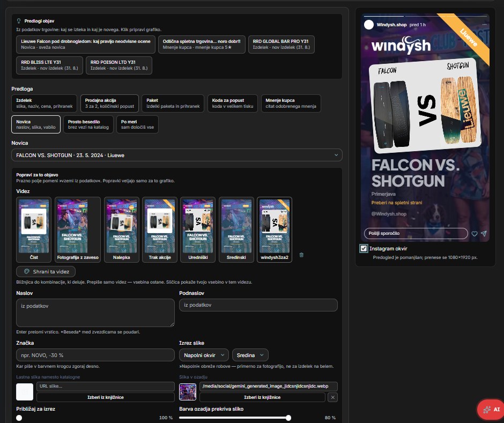Pick the RRD POISON LTD Y31 suggestion
Viewport: 504px width, 423px height.
point(119,65)
